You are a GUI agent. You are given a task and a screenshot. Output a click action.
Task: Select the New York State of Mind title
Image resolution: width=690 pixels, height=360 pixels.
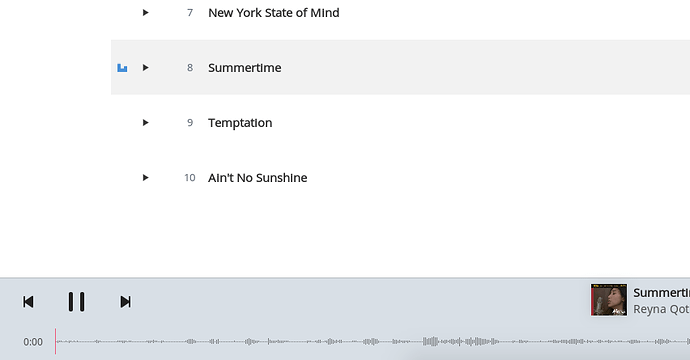(x=274, y=13)
